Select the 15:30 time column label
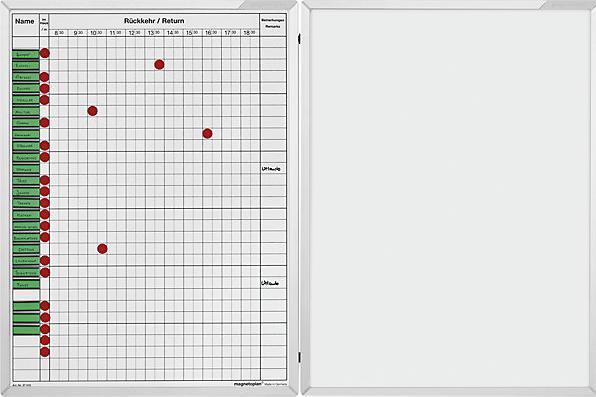This screenshot has width=596, height=397. click(192, 33)
